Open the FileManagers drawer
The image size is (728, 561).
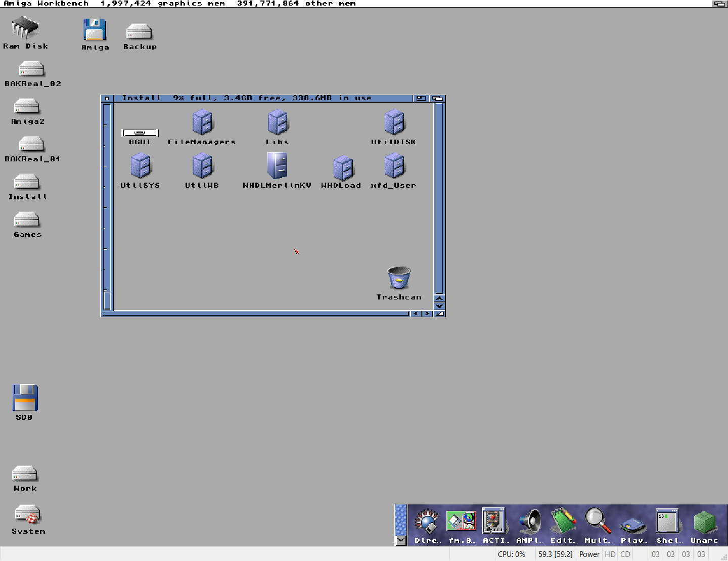pos(203,123)
